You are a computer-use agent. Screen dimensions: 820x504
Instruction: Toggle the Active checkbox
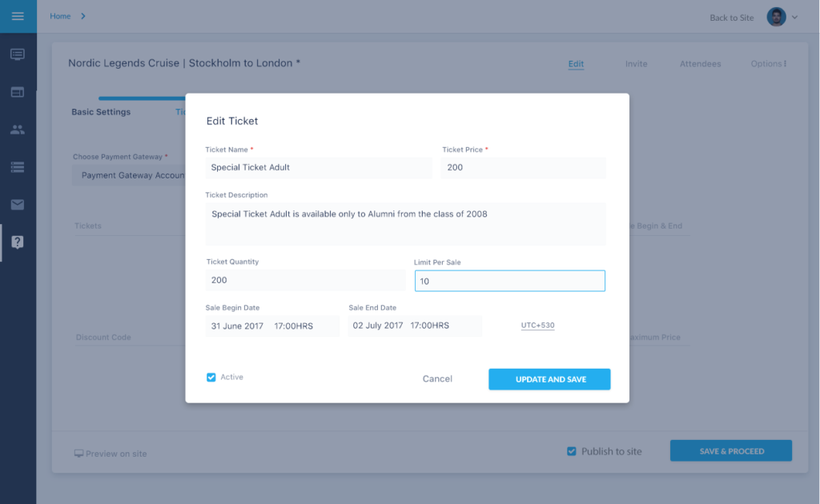(211, 378)
